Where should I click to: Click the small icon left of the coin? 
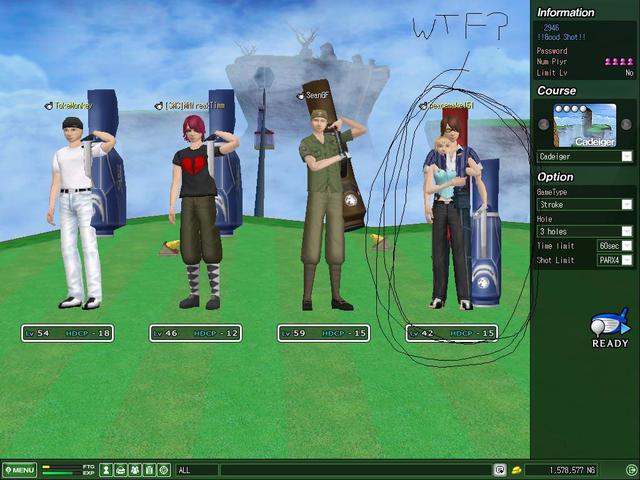tap(499, 470)
